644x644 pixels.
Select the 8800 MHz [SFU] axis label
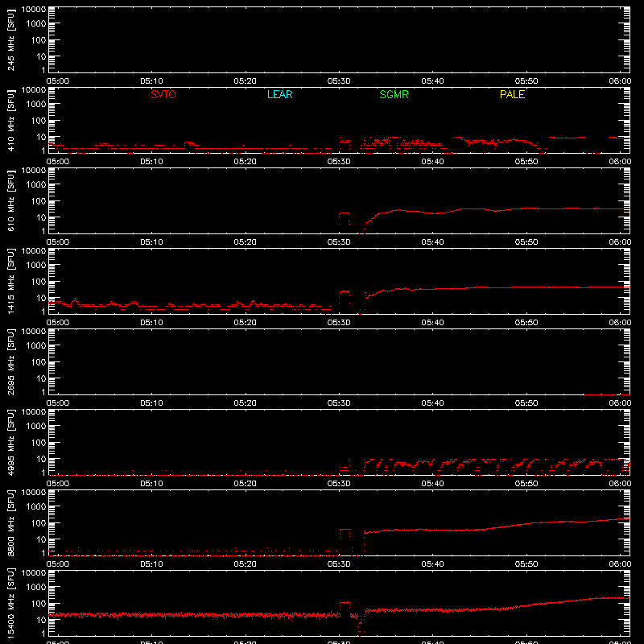pyautogui.click(x=11, y=522)
